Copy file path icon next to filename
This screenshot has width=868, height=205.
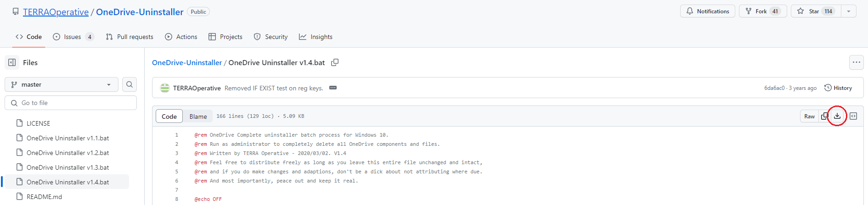coord(335,62)
